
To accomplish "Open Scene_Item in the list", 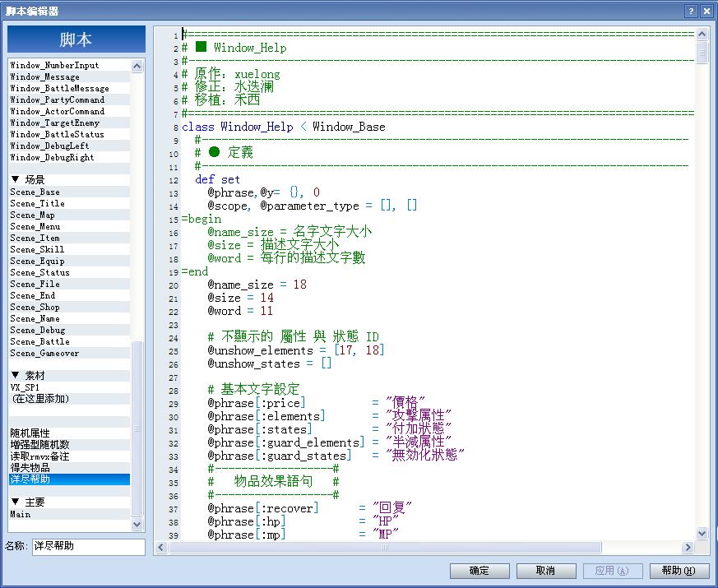I will tap(69, 238).
